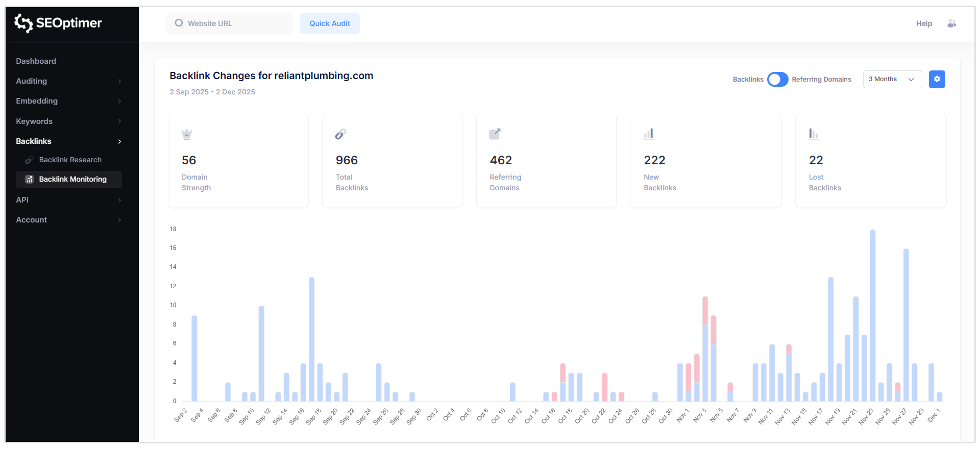Click the user account avatar icon

(951, 23)
